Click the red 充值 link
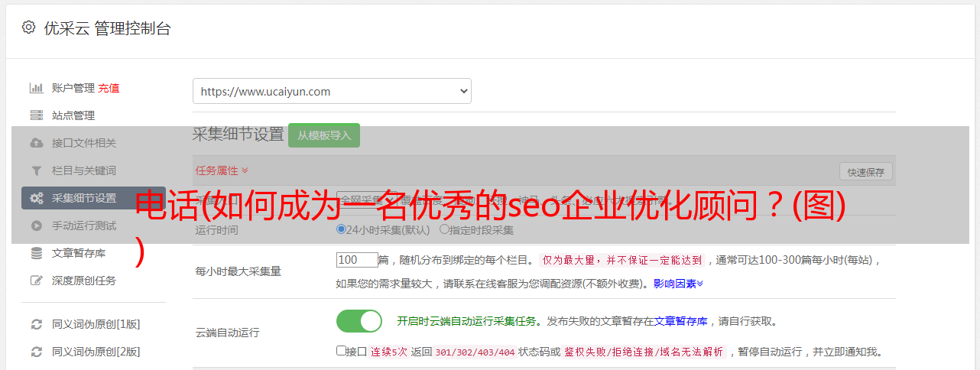This screenshot has width=980, height=370. pos(109,88)
